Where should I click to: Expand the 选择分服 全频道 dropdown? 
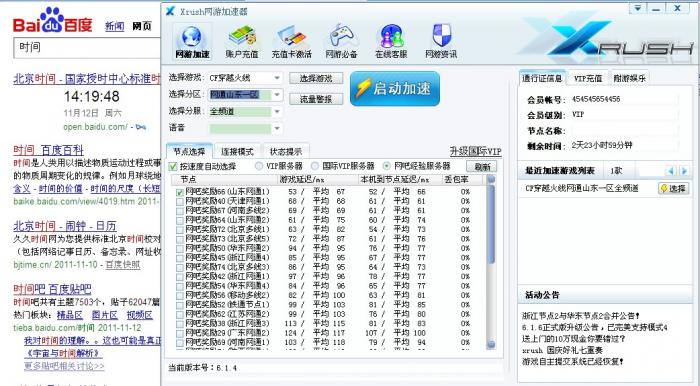(x=277, y=112)
